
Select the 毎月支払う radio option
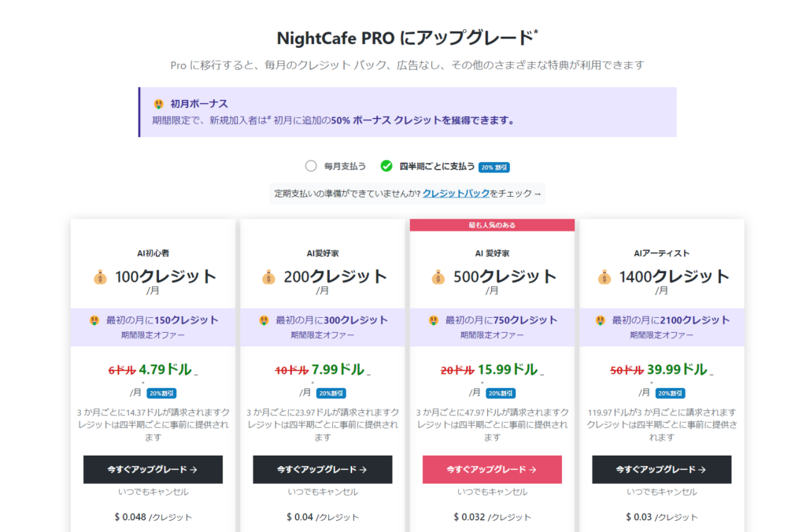tap(310, 166)
